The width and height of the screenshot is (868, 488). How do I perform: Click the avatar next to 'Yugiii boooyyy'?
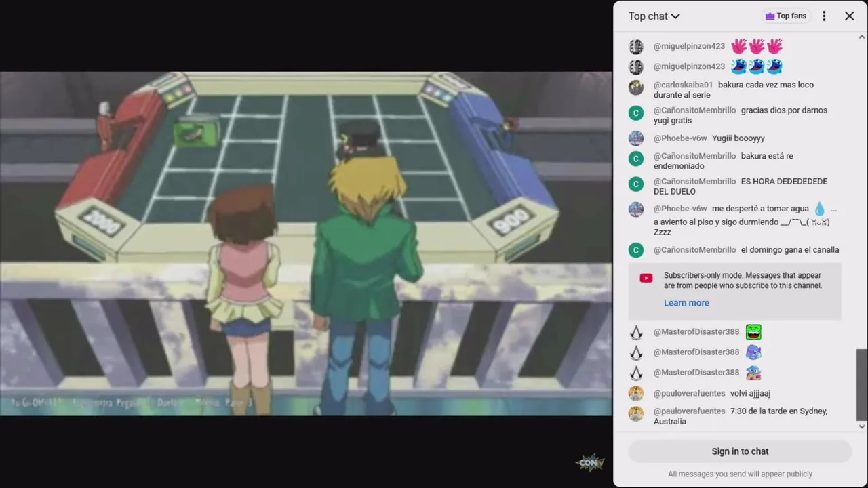[636, 138]
